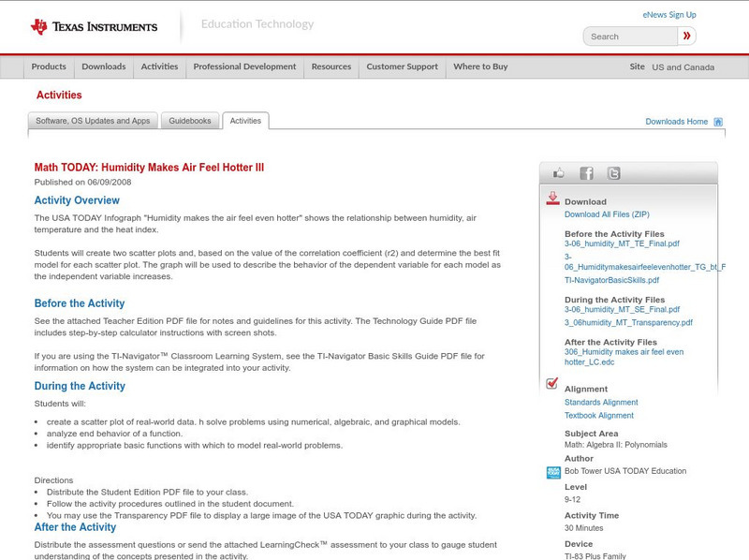Open the eNews Sign Up link
The height and width of the screenshot is (560, 749).
(x=669, y=15)
